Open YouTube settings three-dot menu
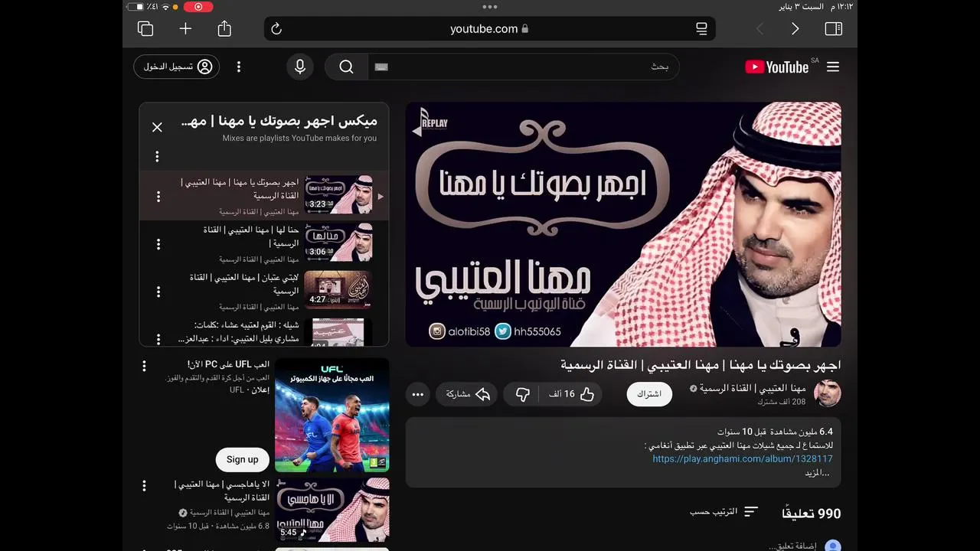Viewport: 980px width, 551px height. pos(239,67)
